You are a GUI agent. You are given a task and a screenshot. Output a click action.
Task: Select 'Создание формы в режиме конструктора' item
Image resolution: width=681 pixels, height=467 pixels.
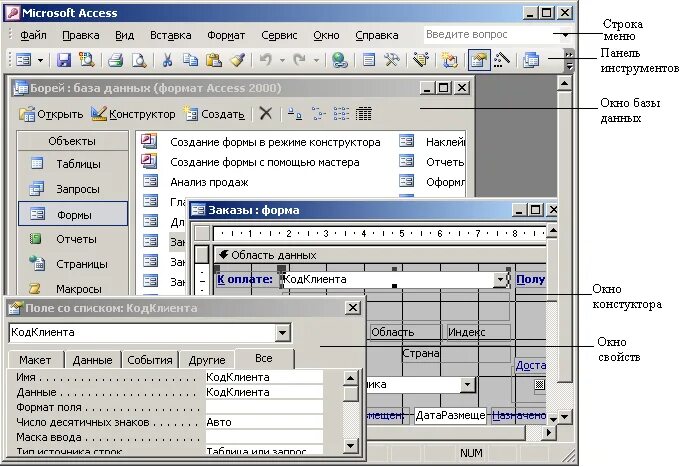click(261, 142)
